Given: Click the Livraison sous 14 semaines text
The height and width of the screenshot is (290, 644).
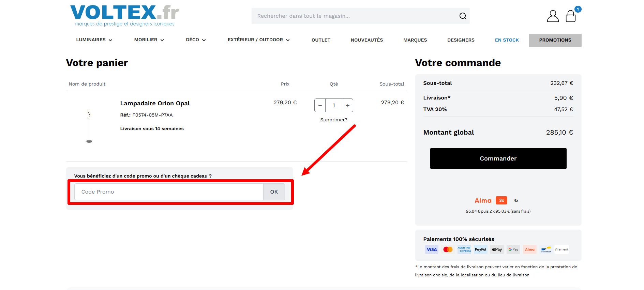Looking at the screenshot, I should [x=152, y=128].
